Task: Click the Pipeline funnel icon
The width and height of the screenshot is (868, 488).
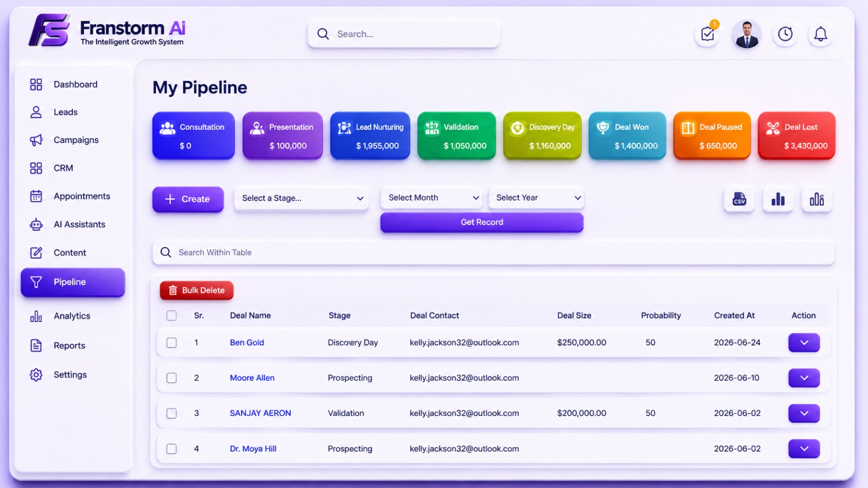Action: (x=36, y=282)
